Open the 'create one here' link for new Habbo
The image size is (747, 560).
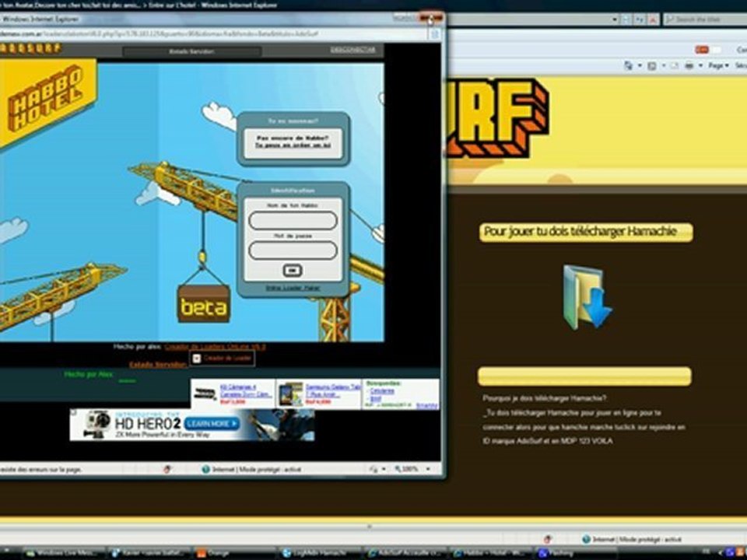(293, 145)
